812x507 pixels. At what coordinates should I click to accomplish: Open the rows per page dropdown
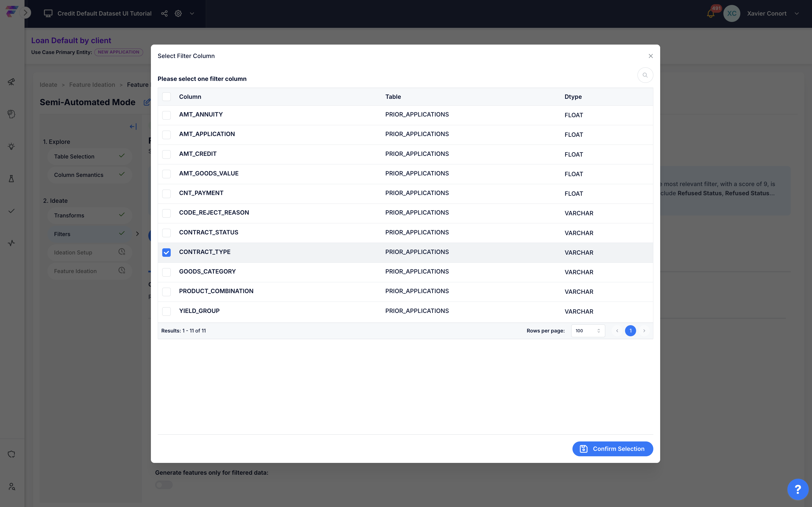(x=588, y=331)
